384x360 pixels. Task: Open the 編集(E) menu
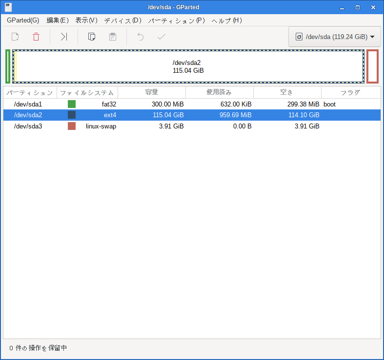(x=58, y=20)
